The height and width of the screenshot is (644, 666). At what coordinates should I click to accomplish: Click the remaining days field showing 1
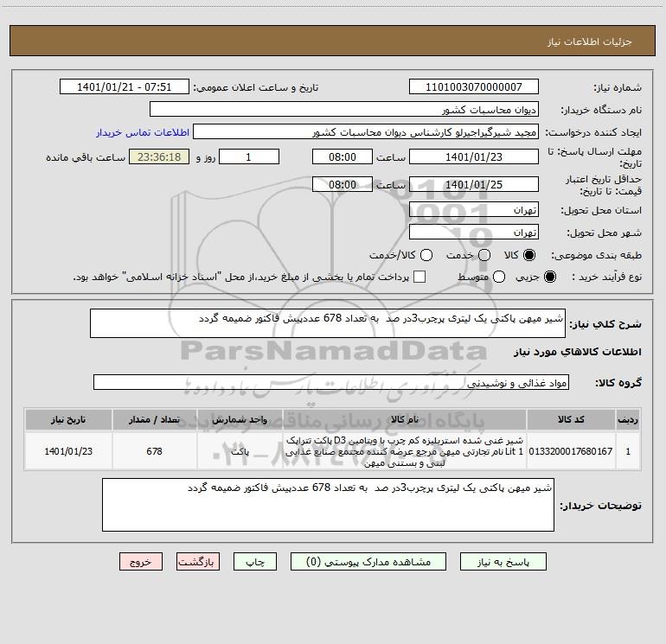click(x=249, y=156)
